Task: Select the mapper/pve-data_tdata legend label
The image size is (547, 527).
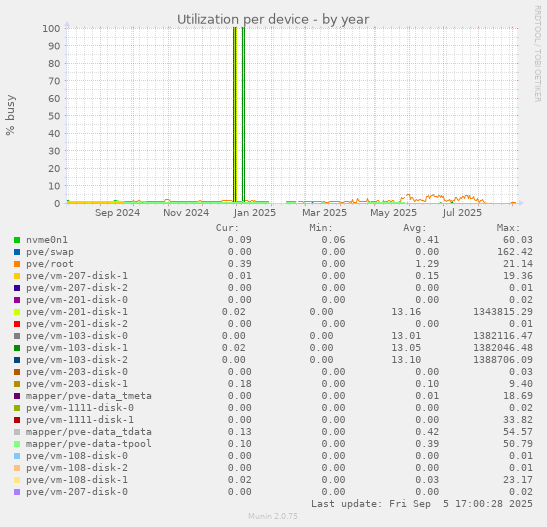Action: [x=89, y=432]
